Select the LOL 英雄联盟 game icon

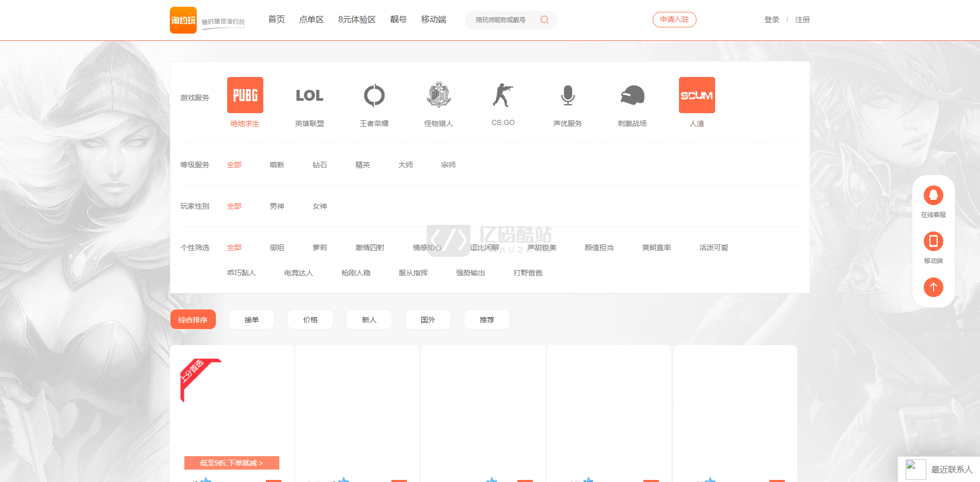pos(310,95)
